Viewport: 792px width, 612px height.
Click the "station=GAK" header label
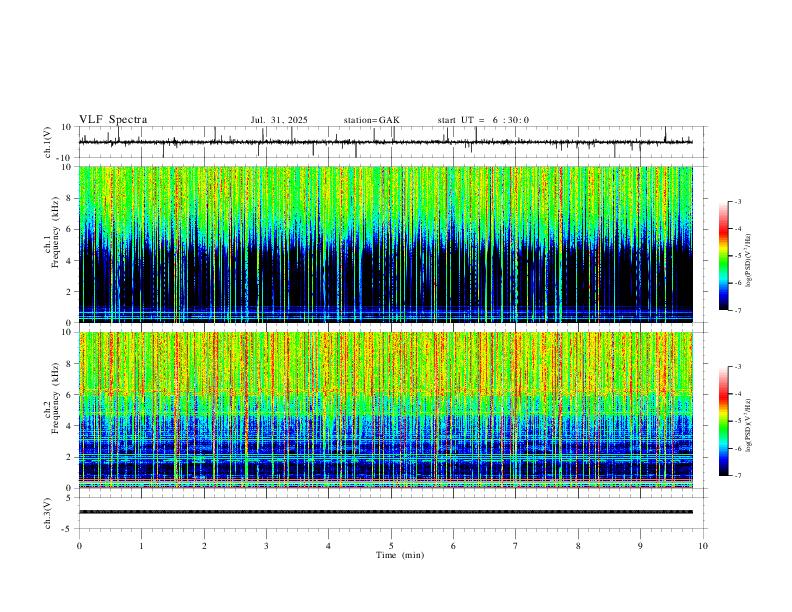coord(371,120)
